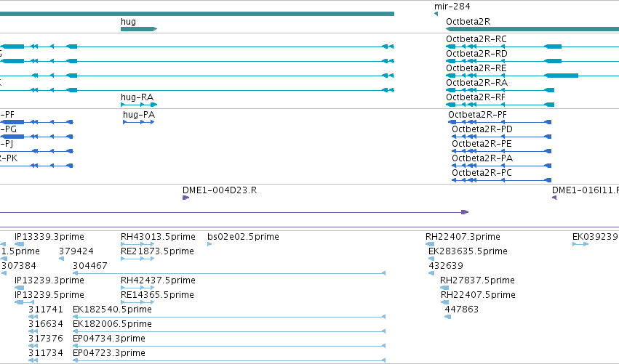Click the mir-284 arrow glyph

[436, 14]
